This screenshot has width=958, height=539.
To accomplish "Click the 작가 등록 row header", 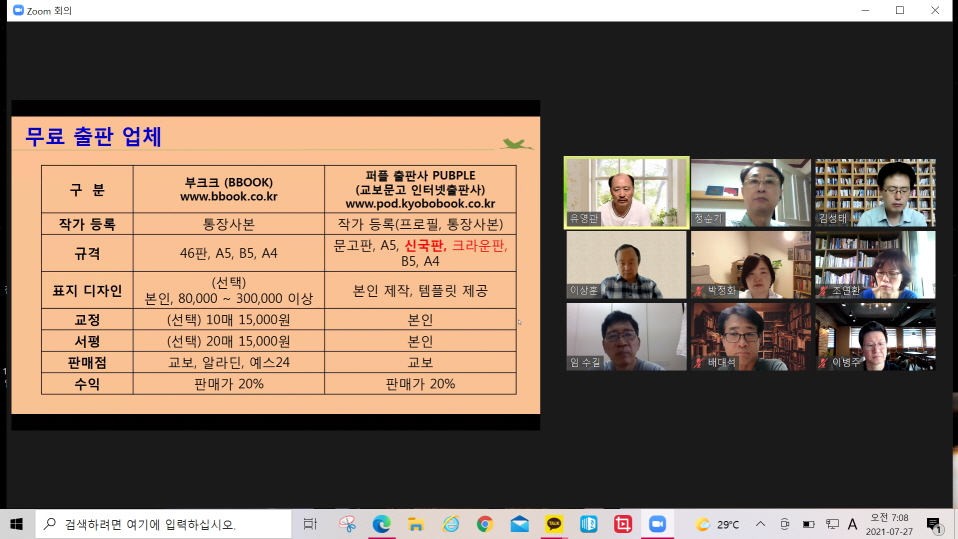I will 87,224.
